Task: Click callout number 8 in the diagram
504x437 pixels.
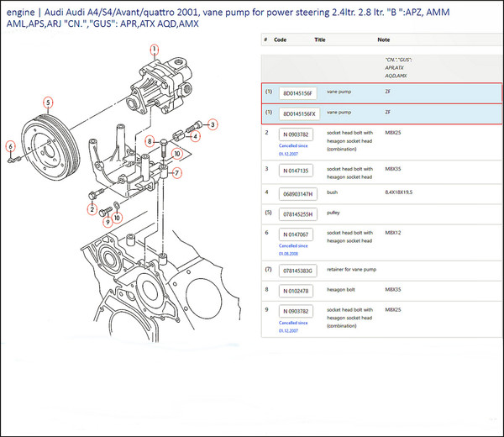Action: click(x=150, y=140)
